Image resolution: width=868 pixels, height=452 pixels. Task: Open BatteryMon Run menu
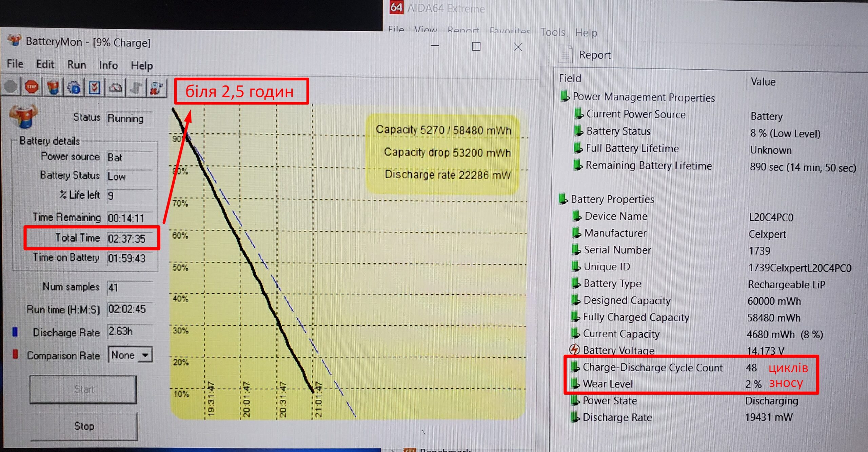tap(76, 64)
